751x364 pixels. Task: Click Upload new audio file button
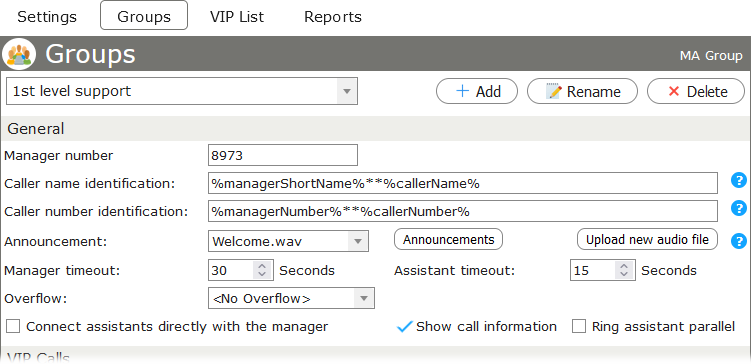648,239
